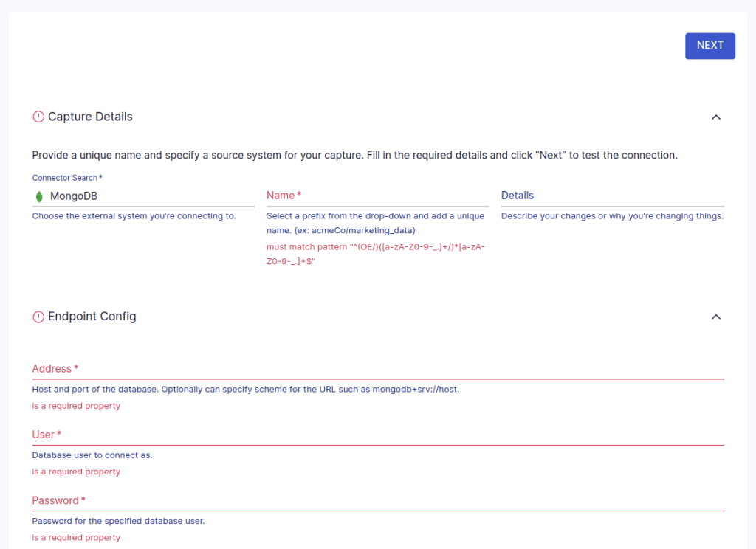
Task: Select MongoDB in the connector search
Action: tap(74, 196)
